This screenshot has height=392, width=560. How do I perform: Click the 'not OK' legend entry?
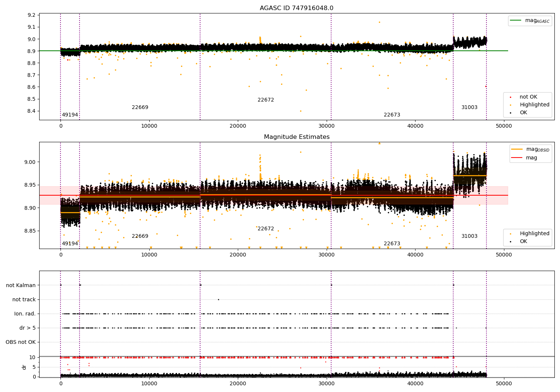[528, 97]
